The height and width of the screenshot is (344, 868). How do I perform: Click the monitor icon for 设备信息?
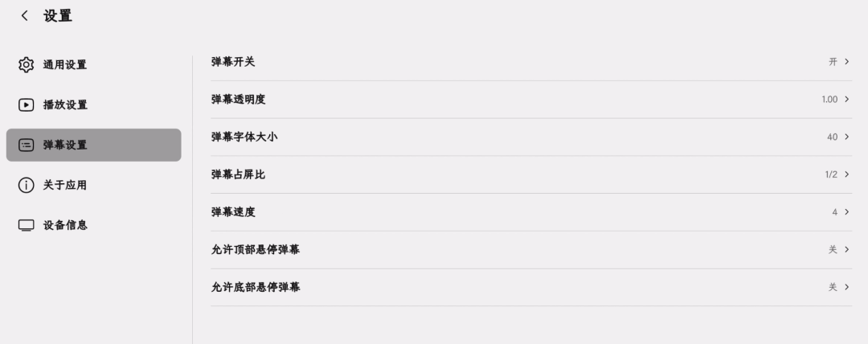tap(27, 225)
